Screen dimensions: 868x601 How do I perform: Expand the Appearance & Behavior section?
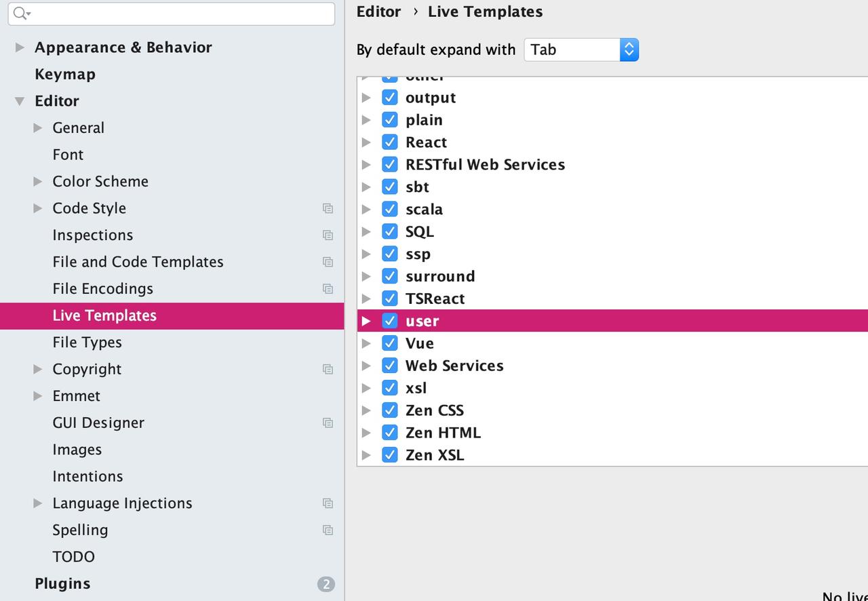pos(20,47)
